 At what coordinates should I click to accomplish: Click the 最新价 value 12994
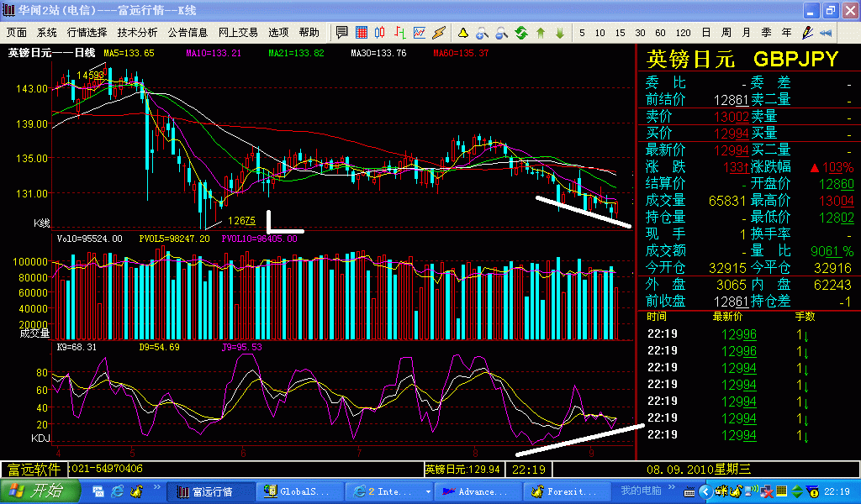(x=731, y=150)
